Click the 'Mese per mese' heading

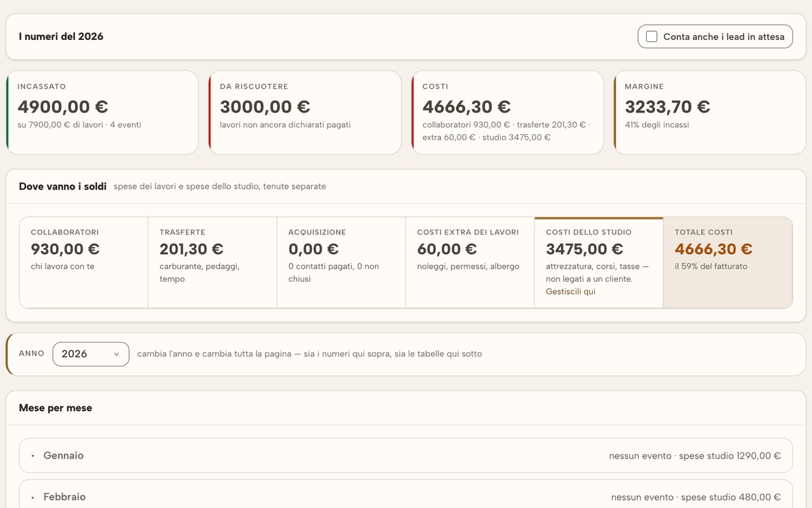(x=55, y=408)
